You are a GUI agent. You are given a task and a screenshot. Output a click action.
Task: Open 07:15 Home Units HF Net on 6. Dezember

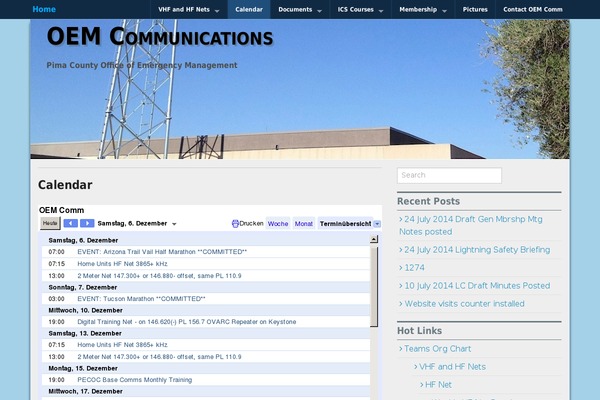pos(122,264)
